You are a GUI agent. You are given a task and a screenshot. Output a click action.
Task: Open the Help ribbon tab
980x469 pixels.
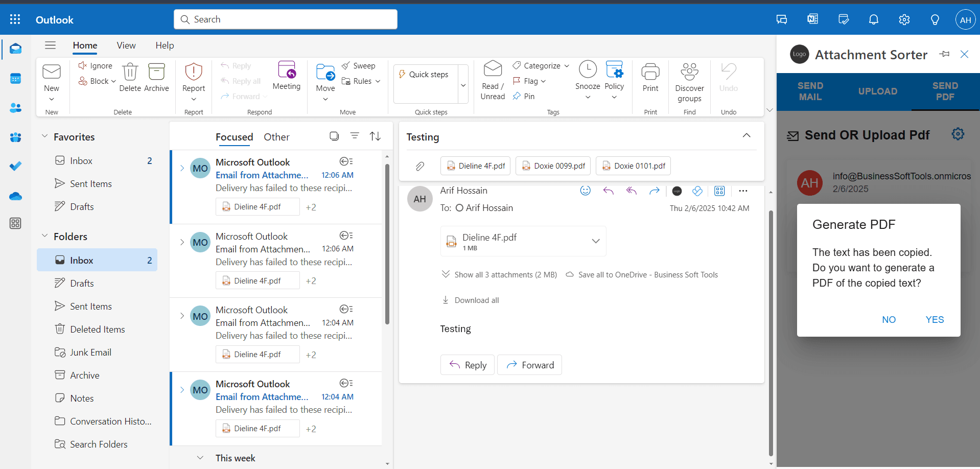pos(165,45)
